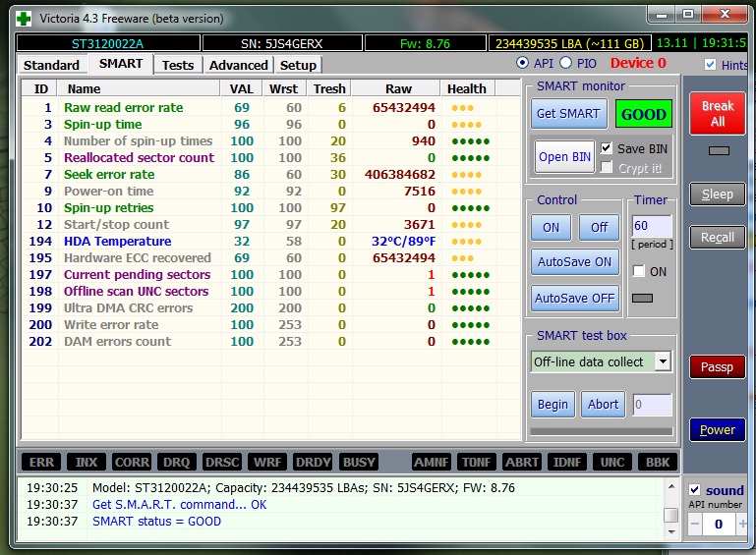Click the WRF status indicator
This screenshot has height=555, width=756.
[267, 463]
